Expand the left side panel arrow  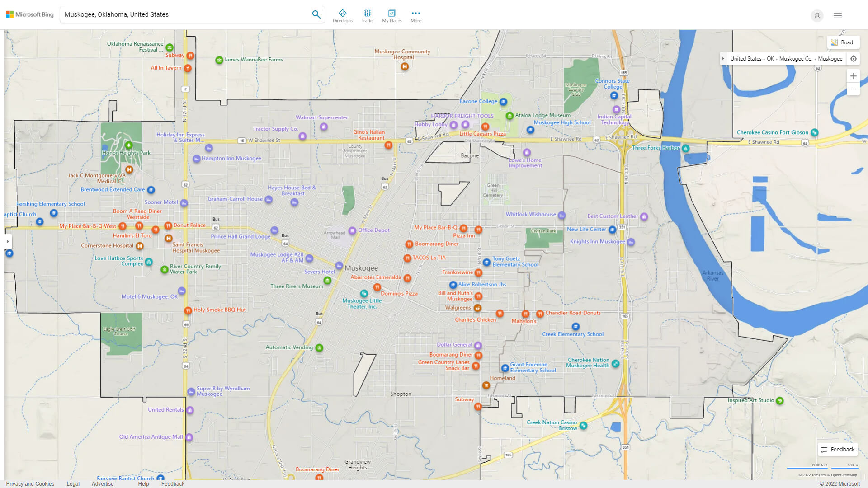tap(7, 242)
